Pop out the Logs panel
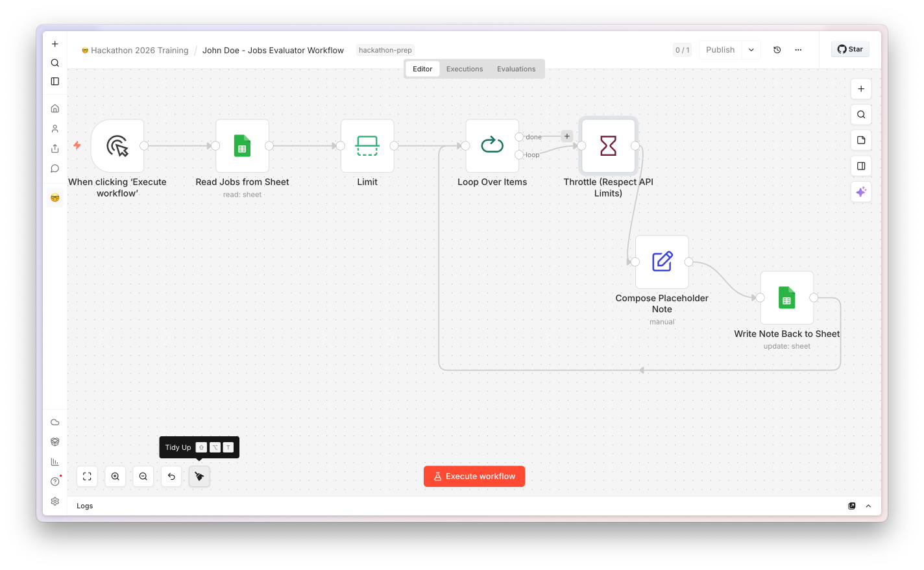 click(852, 506)
